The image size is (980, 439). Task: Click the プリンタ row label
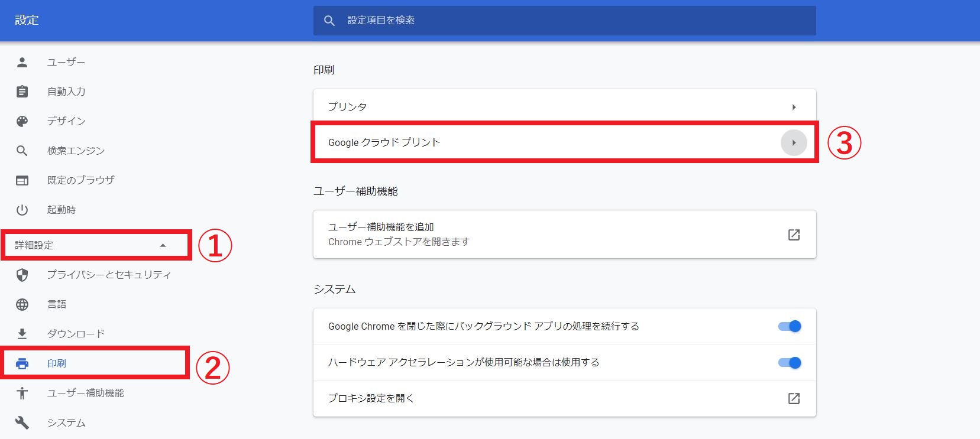click(348, 107)
